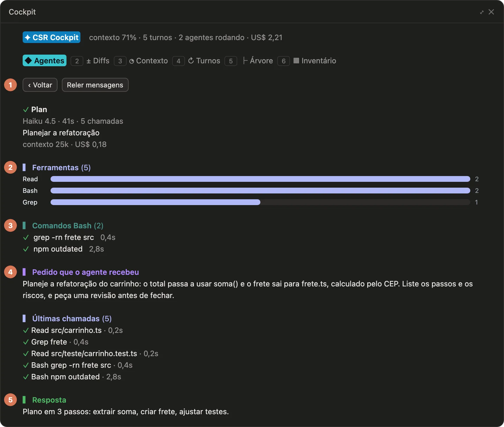
Task: Click the check icon beside Bash grep -rn frete src call
Action: click(26, 365)
